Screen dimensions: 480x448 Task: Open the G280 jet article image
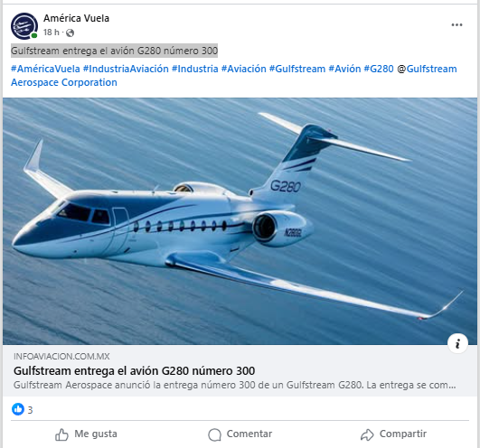(x=240, y=221)
